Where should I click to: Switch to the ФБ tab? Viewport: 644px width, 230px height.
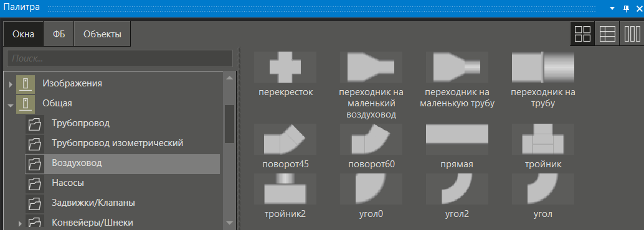coord(59,34)
